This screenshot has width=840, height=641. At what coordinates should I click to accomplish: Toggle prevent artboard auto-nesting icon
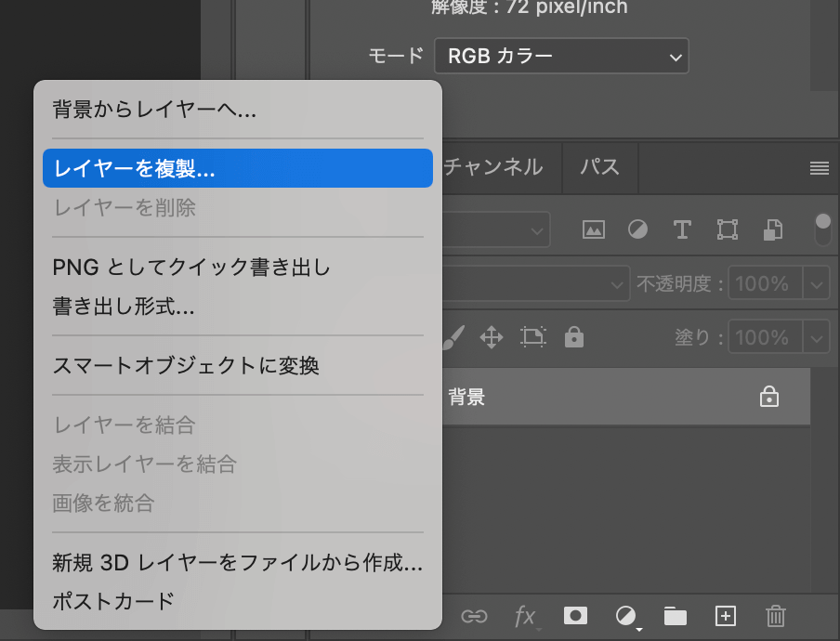coord(533,337)
